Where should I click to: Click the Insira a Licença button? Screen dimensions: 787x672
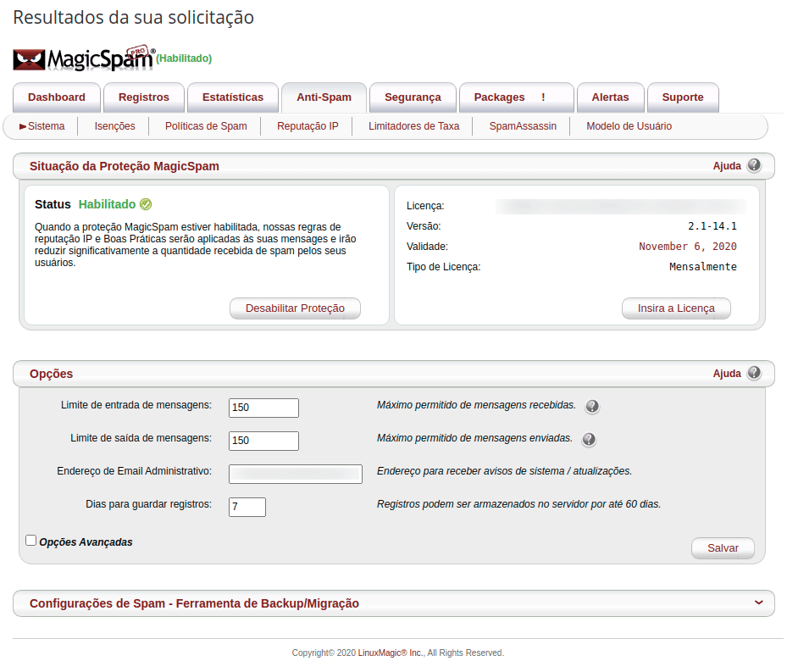click(x=676, y=308)
